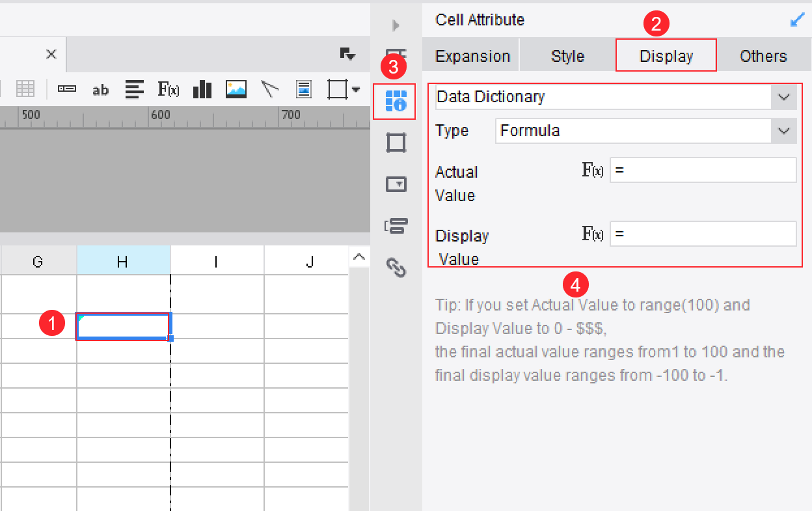The image size is (812, 511).
Task: Insert a sub-report using the toolbar icon
Action: 303,89
